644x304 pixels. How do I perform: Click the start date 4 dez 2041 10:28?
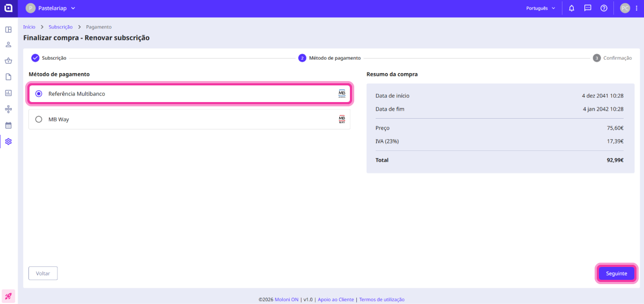click(603, 96)
